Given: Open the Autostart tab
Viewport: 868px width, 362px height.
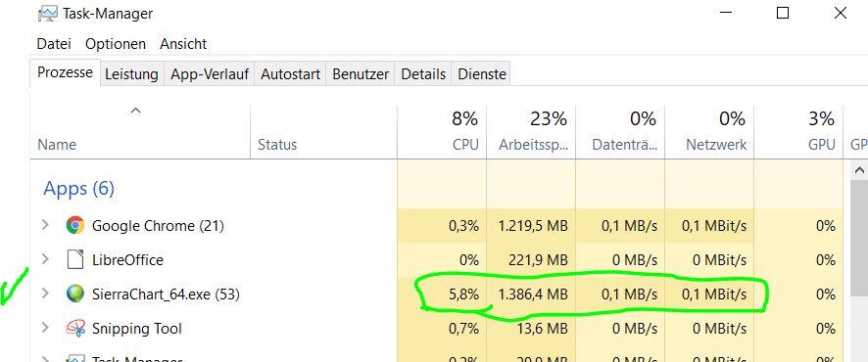Looking at the screenshot, I should (x=291, y=74).
